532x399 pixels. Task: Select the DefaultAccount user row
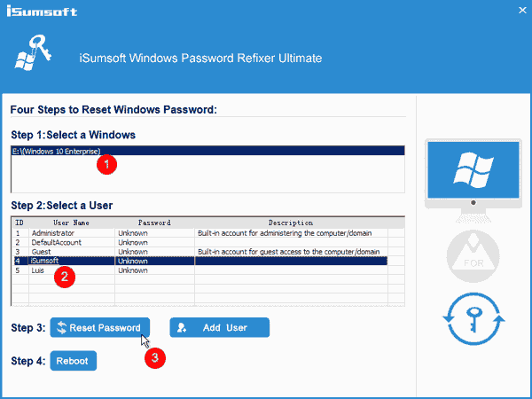[x=200, y=242]
